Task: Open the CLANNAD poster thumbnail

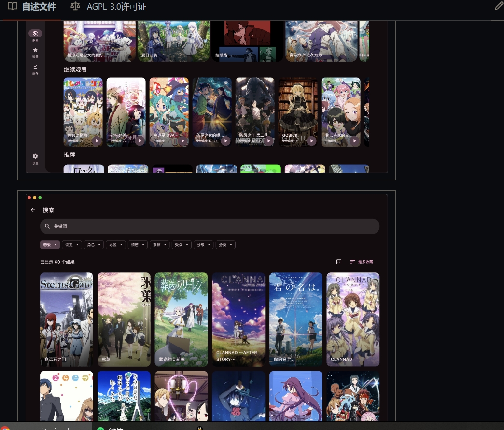Action: tap(353, 319)
